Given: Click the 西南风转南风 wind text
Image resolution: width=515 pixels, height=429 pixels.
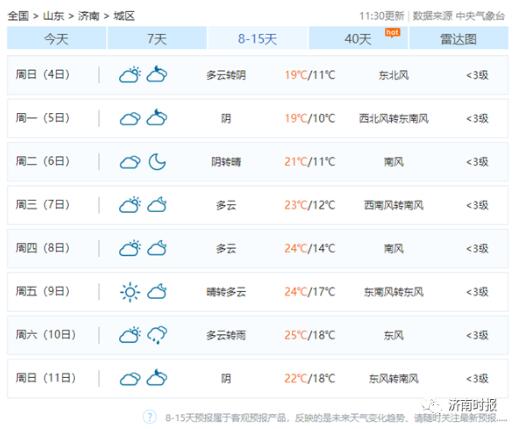Looking at the screenshot, I should click(394, 205).
